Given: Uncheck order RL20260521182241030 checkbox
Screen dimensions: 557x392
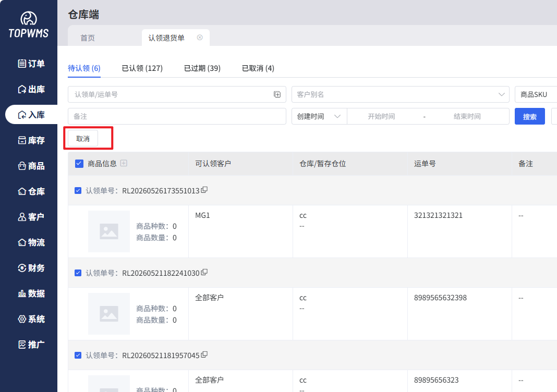Looking at the screenshot, I should point(78,273).
